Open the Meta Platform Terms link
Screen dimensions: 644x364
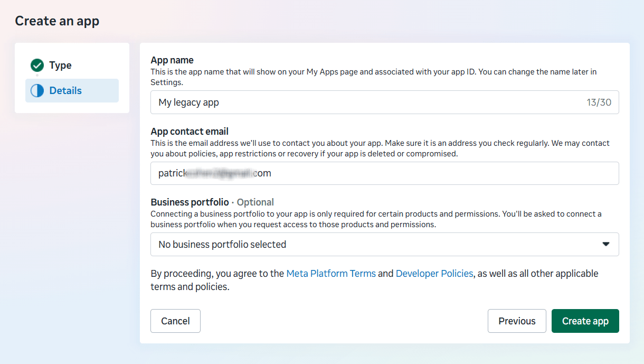[x=331, y=274]
